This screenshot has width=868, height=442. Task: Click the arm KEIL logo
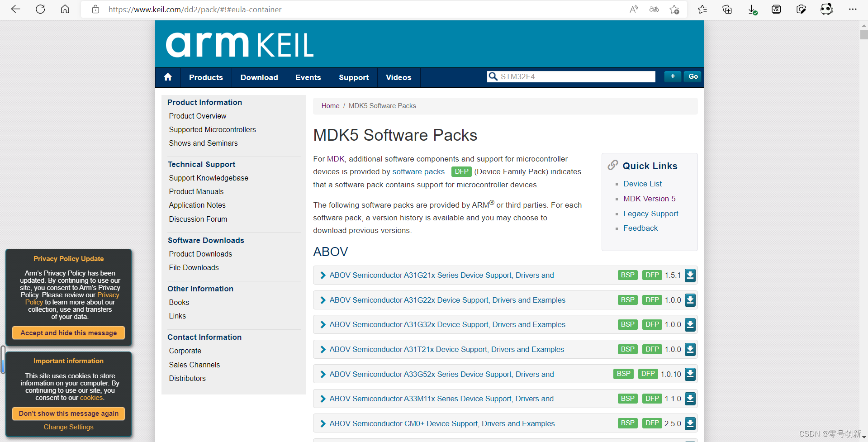[x=240, y=45]
